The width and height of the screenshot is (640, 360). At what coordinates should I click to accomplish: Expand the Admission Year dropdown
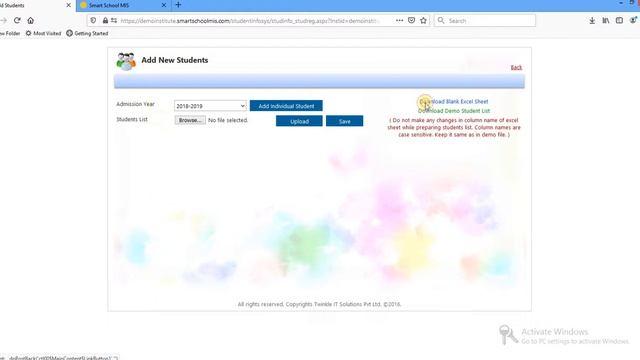(210, 106)
